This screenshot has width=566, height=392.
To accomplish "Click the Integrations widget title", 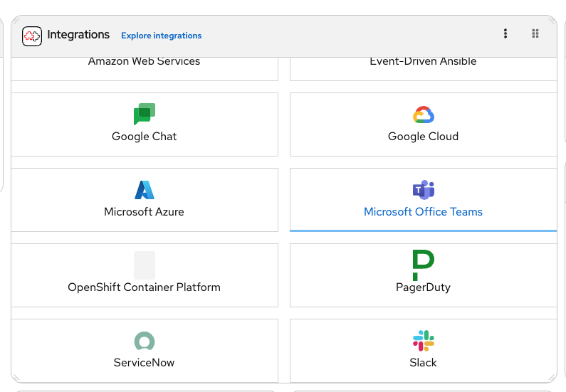I will (78, 35).
